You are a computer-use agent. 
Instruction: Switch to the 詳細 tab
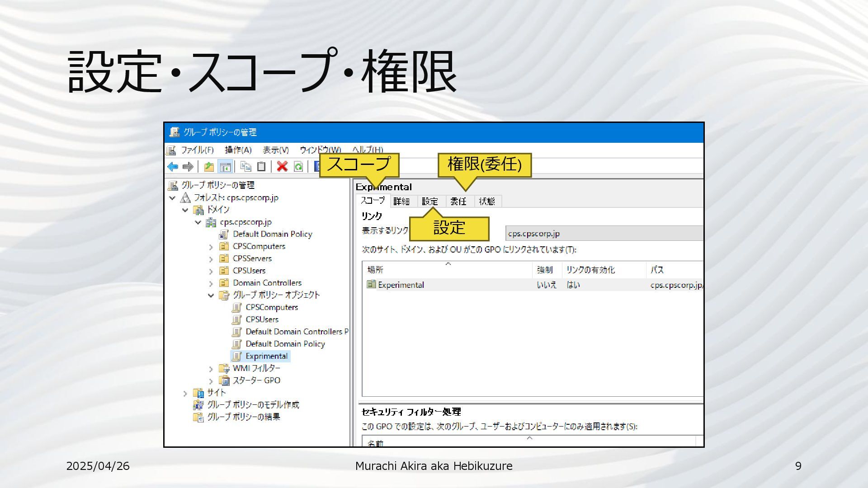[x=401, y=202]
